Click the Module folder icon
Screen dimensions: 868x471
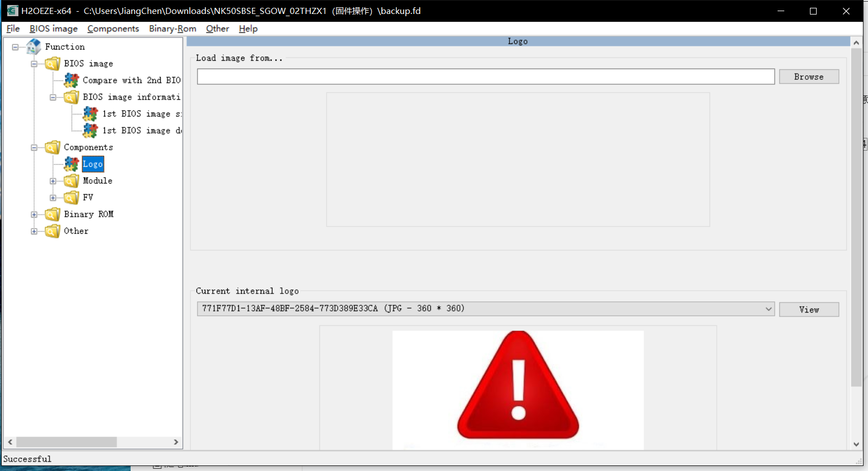coord(71,181)
